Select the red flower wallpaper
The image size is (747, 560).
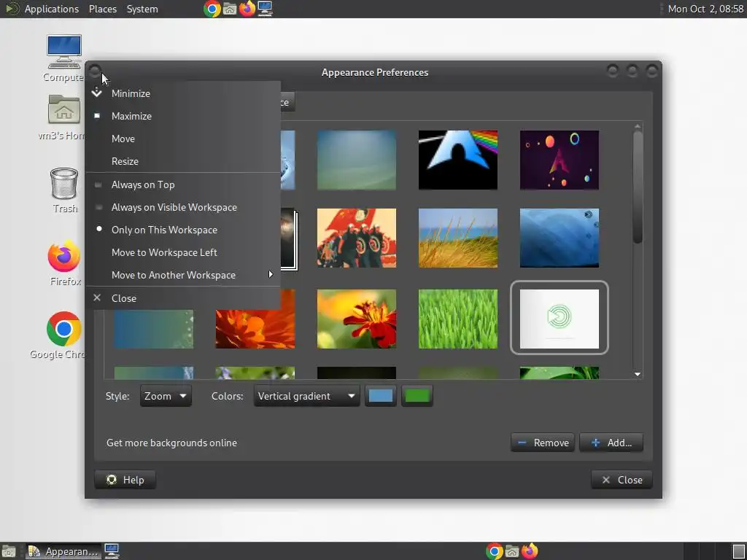(356, 319)
